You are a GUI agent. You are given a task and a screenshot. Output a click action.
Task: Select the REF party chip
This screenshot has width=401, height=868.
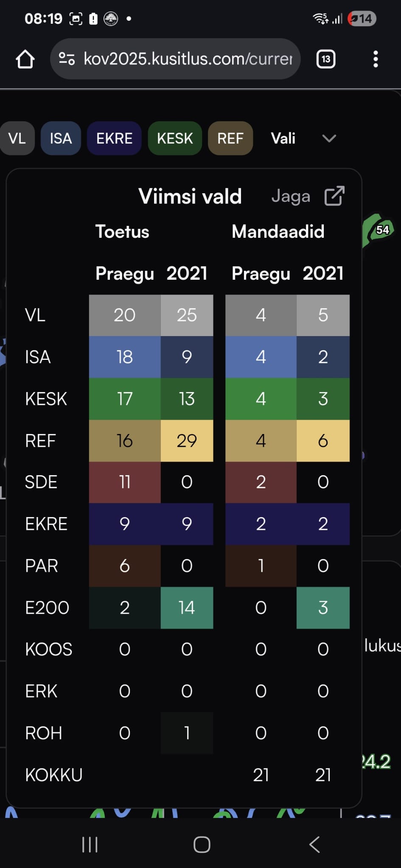pyautogui.click(x=230, y=138)
